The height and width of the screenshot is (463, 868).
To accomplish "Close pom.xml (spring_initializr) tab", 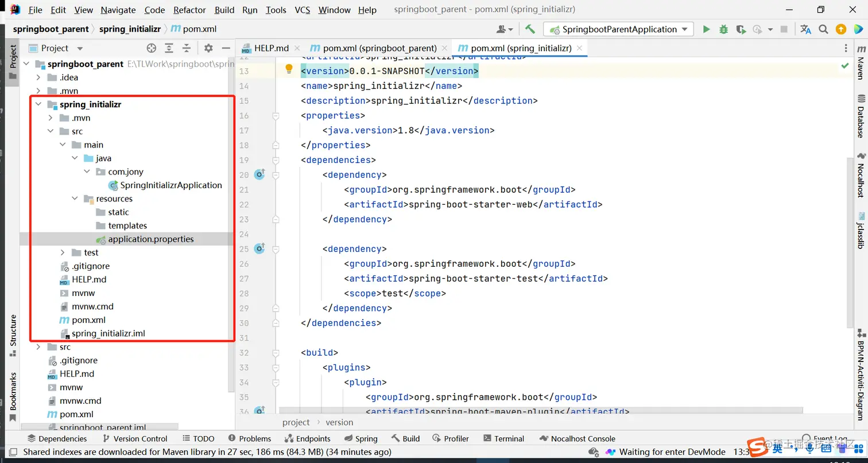I will point(580,48).
